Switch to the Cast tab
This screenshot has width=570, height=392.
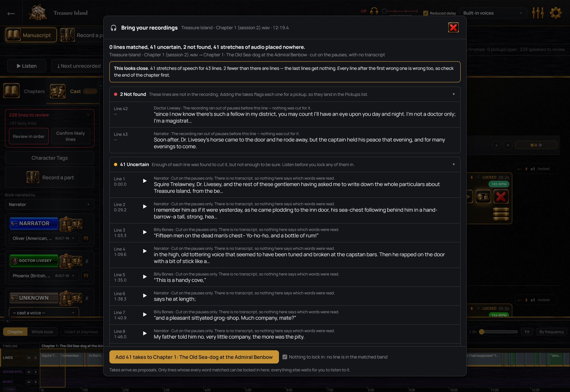tap(73, 91)
